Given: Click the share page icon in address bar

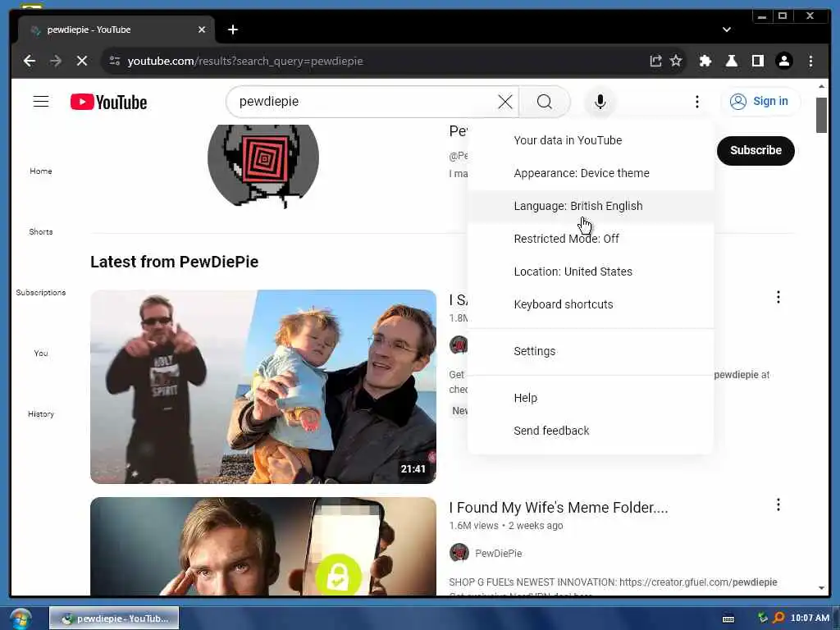Looking at the screenshot, I should pos(655,61).
